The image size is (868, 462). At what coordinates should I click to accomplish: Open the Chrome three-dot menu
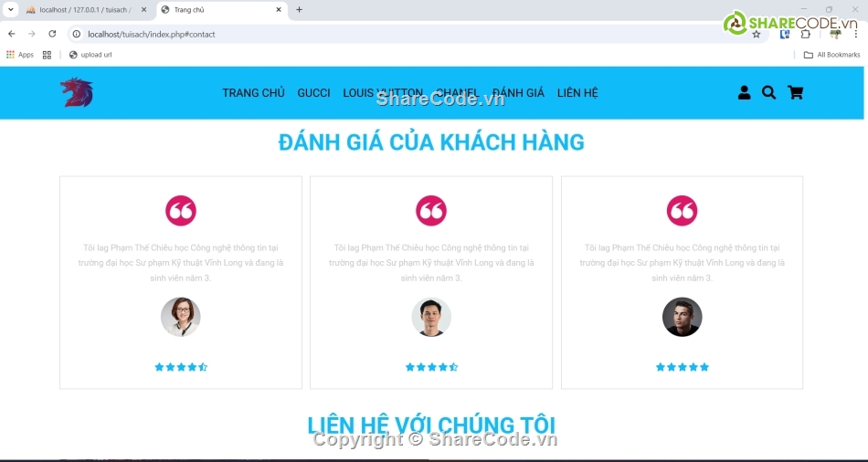tap(856, 35)
